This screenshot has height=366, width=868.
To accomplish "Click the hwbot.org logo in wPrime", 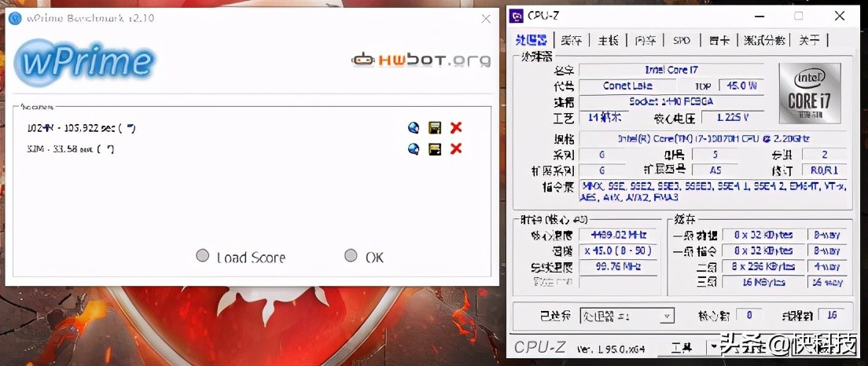I will coord(421,59).
